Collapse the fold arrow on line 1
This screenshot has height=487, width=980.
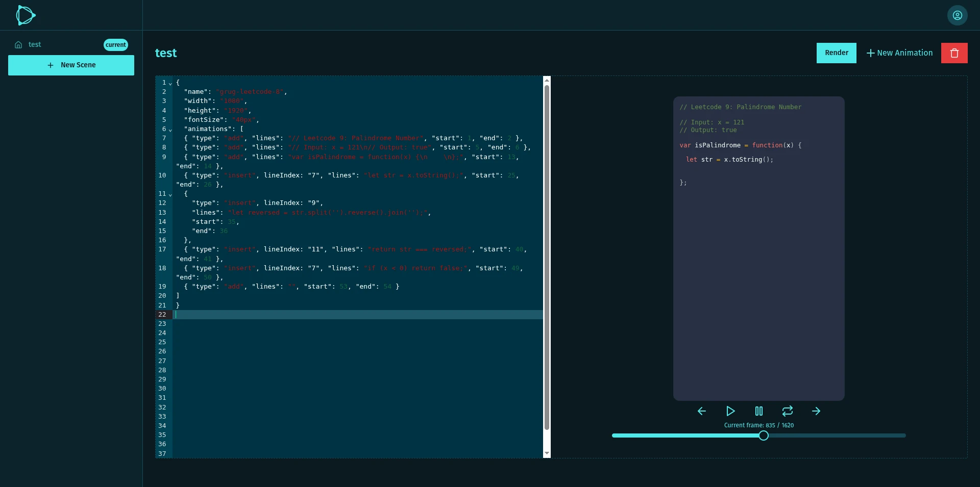click(170, 83)
